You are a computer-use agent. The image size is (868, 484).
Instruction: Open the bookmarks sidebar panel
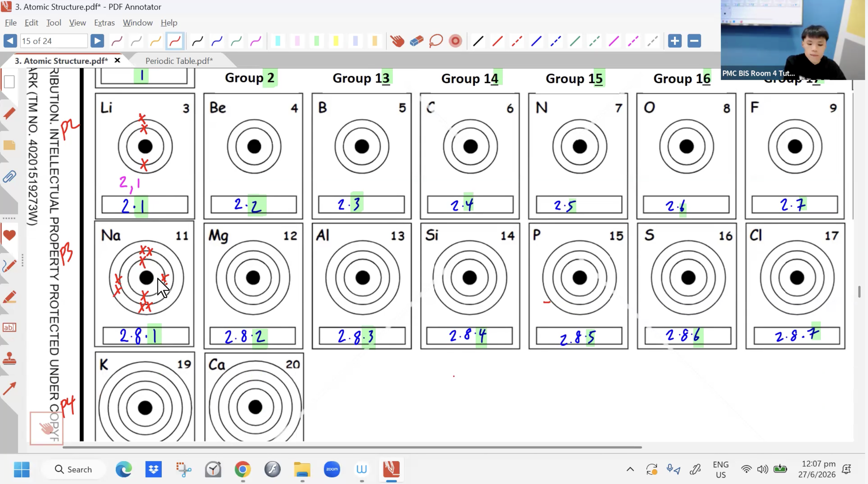(x=9, y=113)
